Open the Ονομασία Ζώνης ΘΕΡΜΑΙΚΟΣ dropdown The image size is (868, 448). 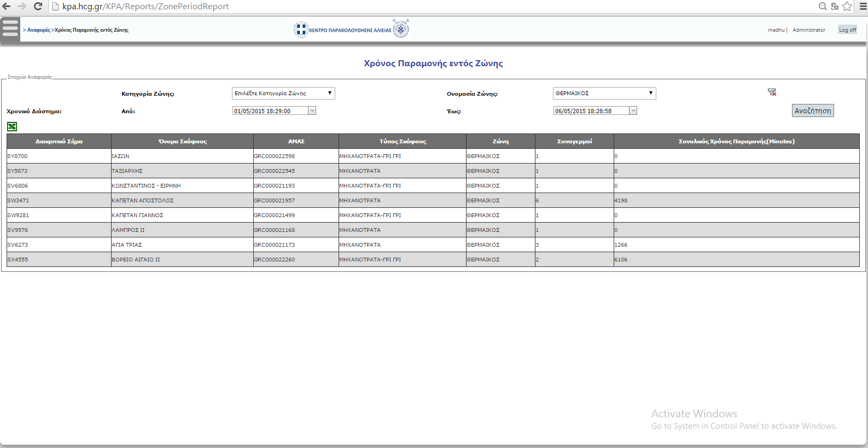coord(604,93)
